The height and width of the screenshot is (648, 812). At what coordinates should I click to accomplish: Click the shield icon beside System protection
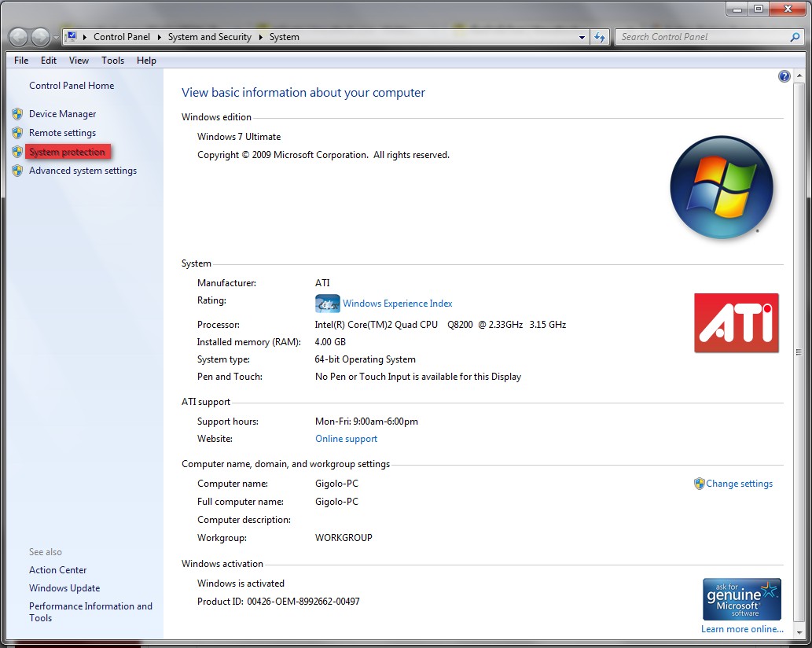(x=17, y=152)
